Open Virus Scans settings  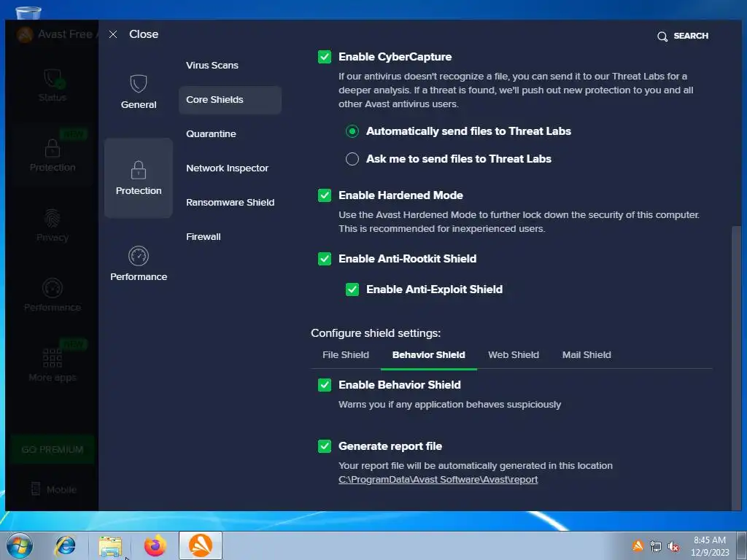coord(212,65)
